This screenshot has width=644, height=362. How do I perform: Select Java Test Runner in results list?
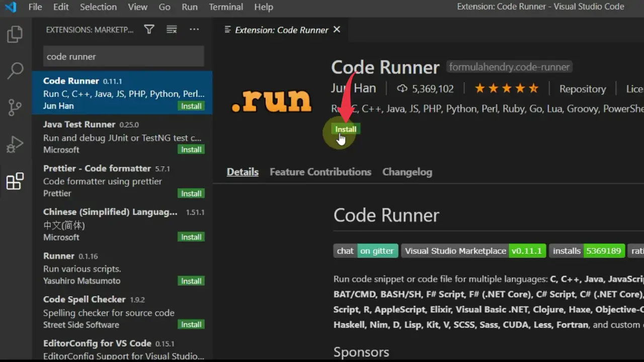click(x=122, y=137)
